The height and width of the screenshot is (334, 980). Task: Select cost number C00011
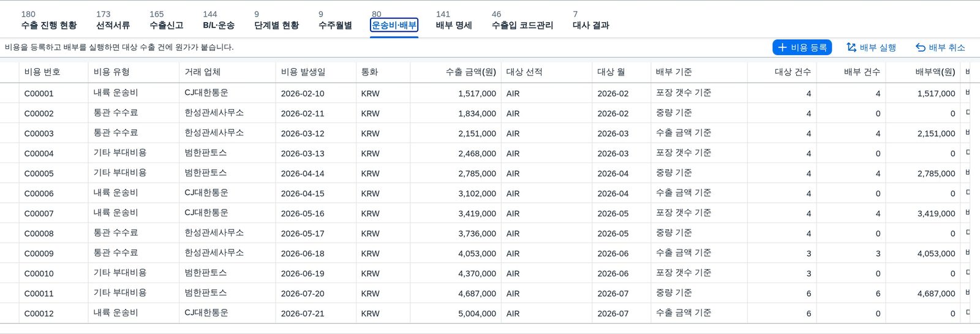tap(39, 294)
